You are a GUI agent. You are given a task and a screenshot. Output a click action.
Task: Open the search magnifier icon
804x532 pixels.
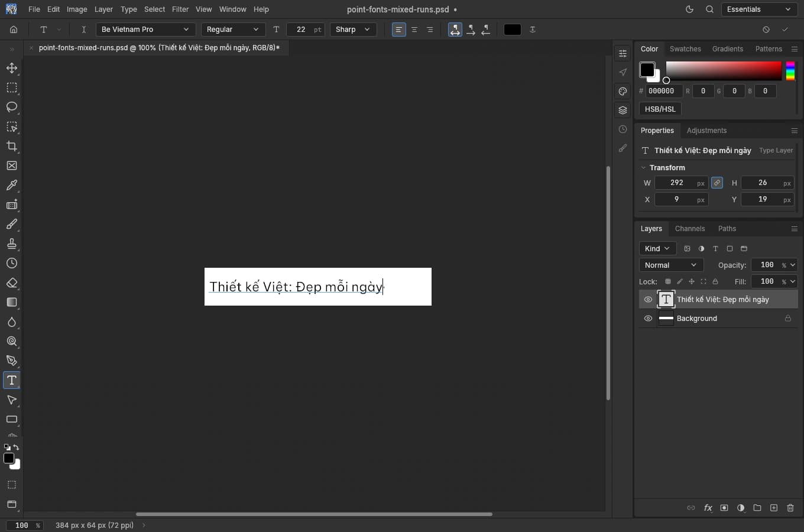coord(709,9)
